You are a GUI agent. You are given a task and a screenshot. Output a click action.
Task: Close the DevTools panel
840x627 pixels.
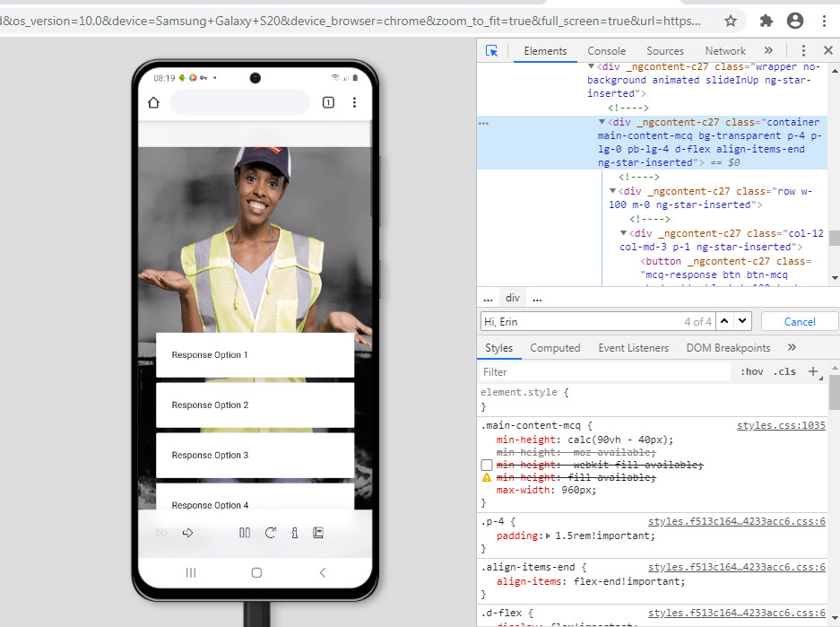[828, 50]
